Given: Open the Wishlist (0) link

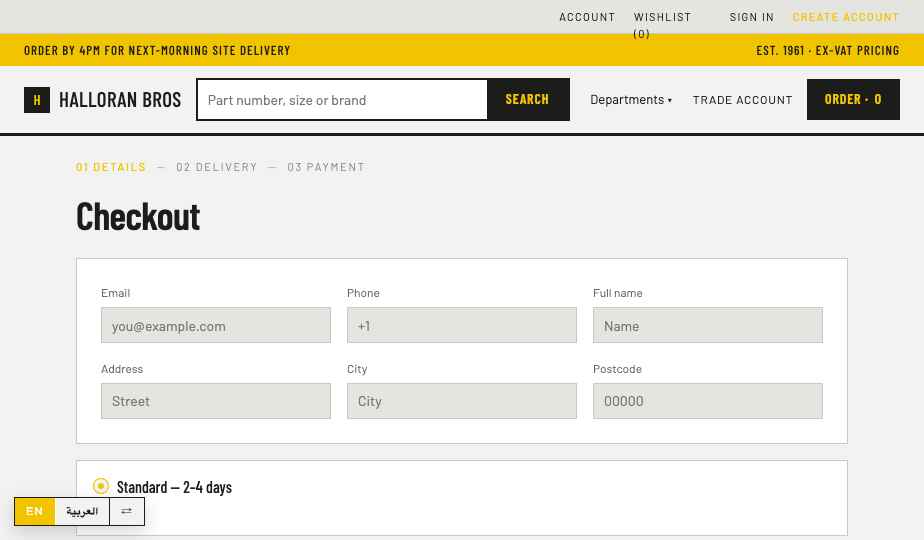Looking at the screenshot, I should (662, 25).
